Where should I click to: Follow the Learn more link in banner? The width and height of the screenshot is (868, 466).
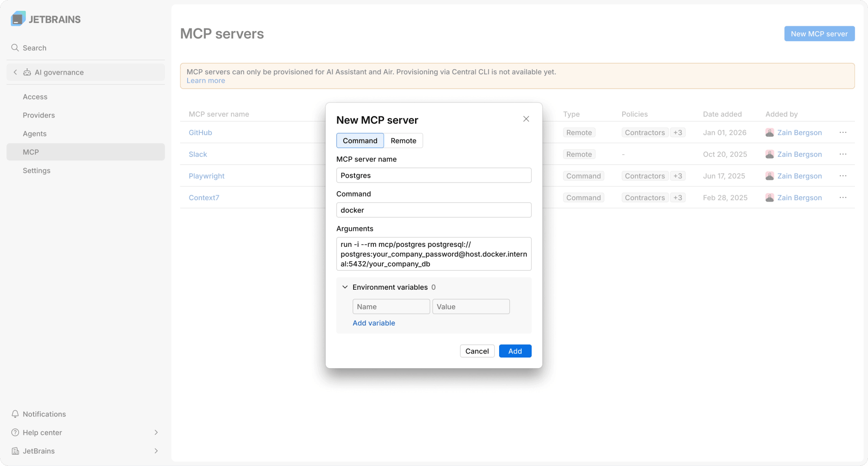tap(206, 80)
